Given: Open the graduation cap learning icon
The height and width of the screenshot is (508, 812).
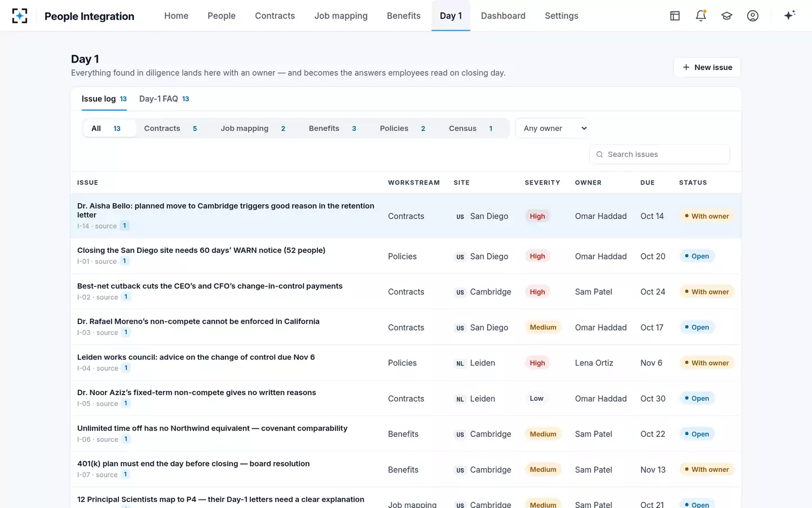Looking at the screenshot, I should pos(727,16).
